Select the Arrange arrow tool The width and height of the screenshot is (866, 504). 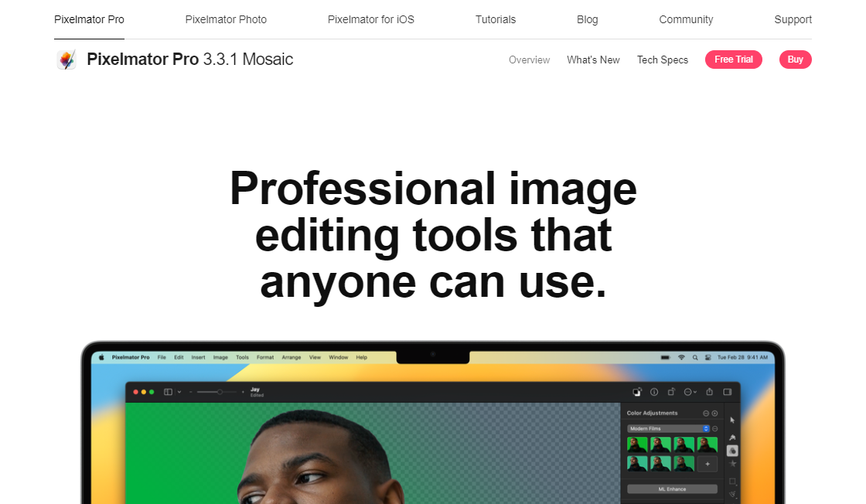pos(732,421)
